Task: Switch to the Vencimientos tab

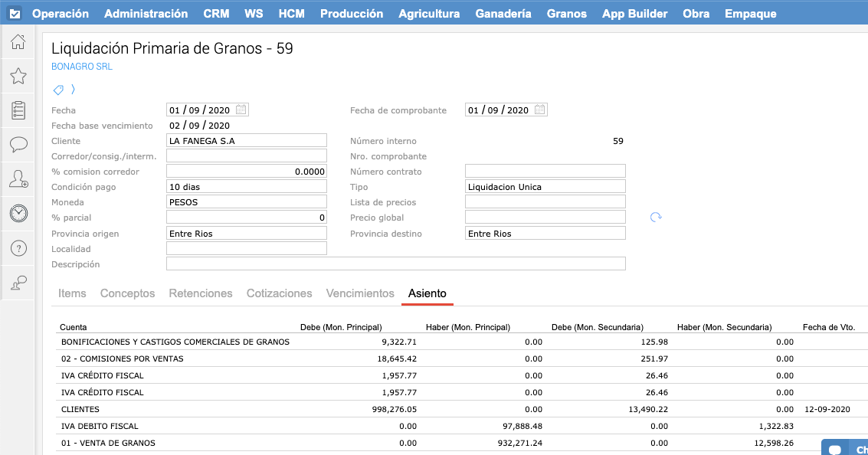Action: click(360, 293)
